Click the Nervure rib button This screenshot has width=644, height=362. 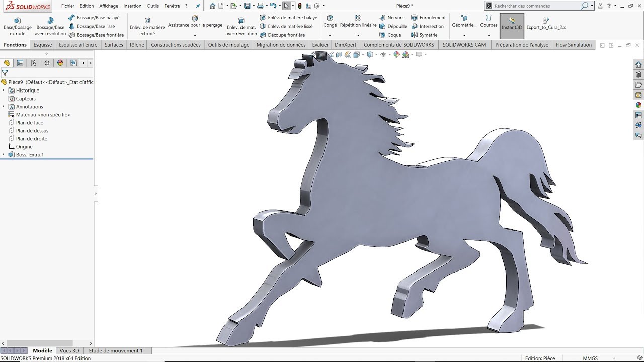[x=392, y=18]
